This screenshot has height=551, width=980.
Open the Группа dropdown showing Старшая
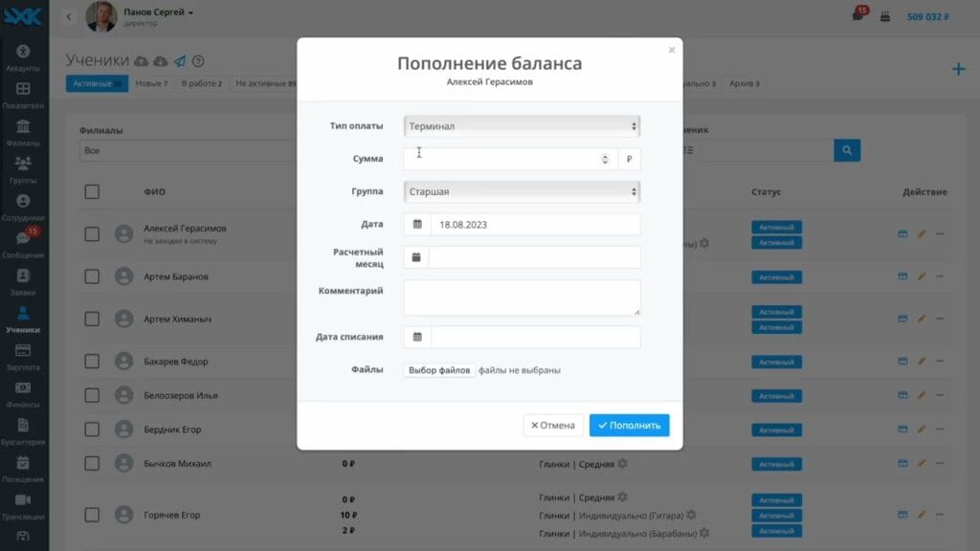tap(521, 191)
